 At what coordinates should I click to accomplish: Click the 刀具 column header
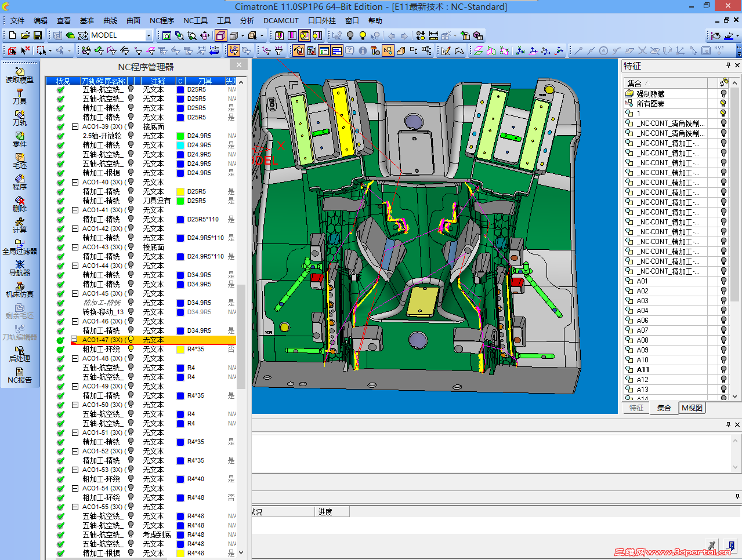click(x=205, y=81)
